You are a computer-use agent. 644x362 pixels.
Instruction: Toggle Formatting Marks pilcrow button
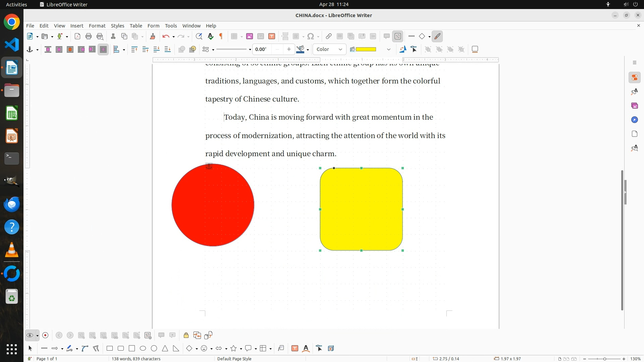coord(221,36)
